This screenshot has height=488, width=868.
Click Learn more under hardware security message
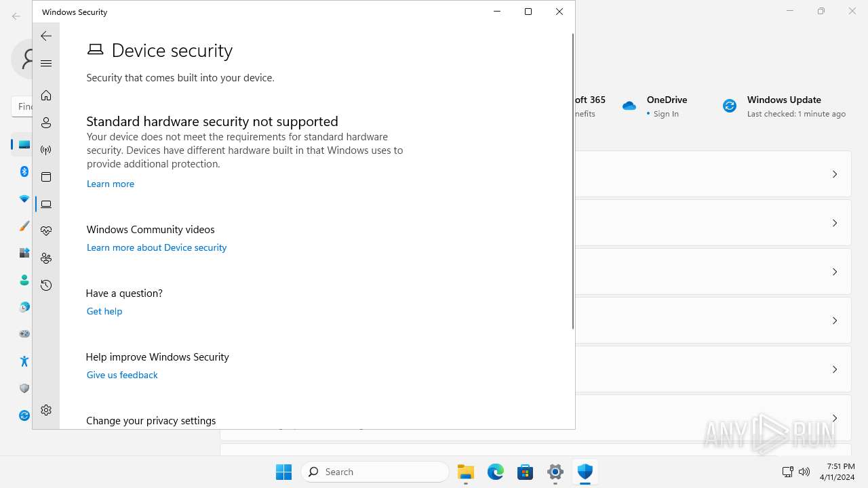point(111,184)
